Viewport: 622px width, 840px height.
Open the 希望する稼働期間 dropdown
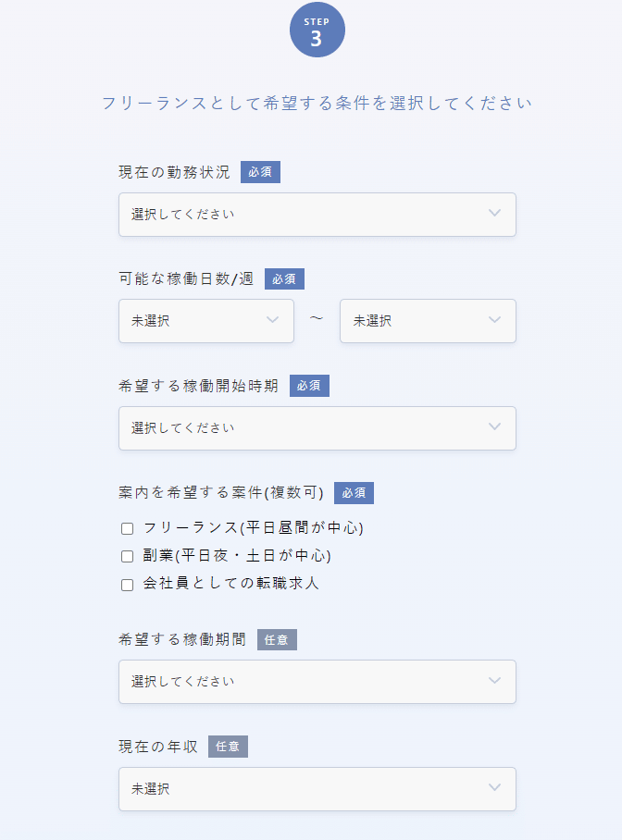[x=305, y=682]
